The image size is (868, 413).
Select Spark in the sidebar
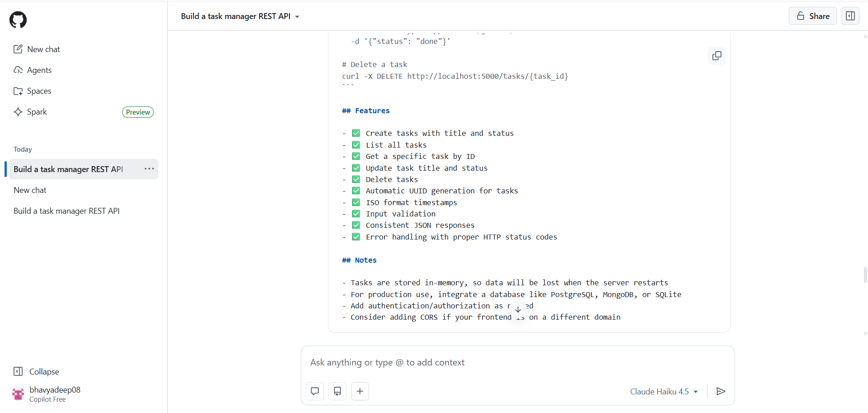pos(36,112)
